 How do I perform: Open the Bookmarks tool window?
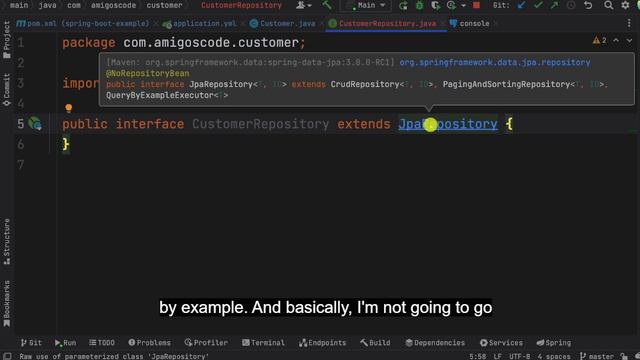7,304
